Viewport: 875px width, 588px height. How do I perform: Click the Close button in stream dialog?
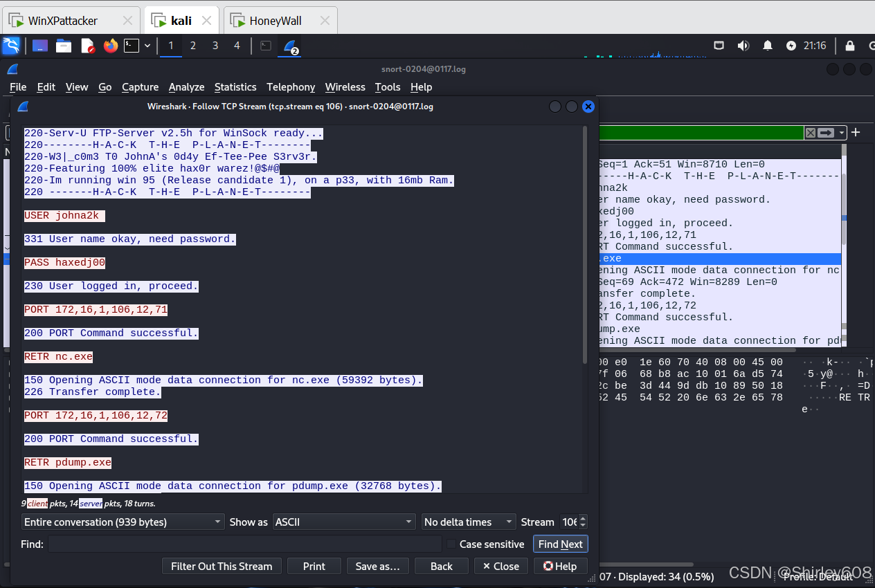click(501, 566)
